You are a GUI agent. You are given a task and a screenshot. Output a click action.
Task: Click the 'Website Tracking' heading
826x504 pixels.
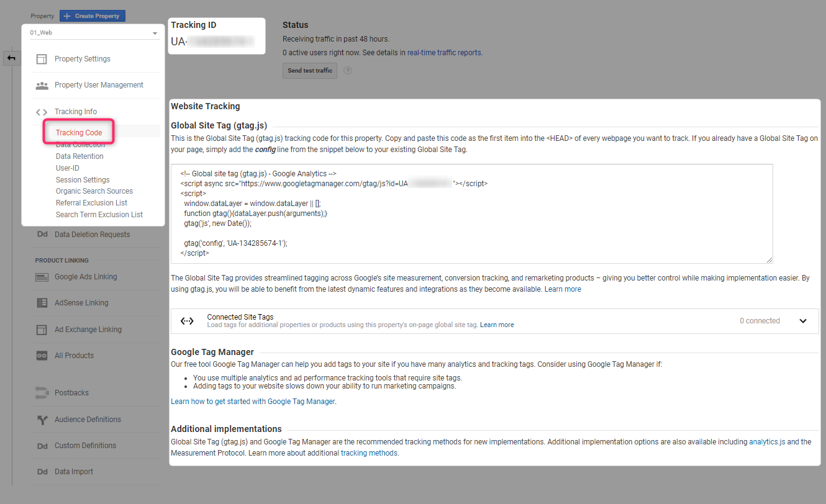tap(205, 106)
